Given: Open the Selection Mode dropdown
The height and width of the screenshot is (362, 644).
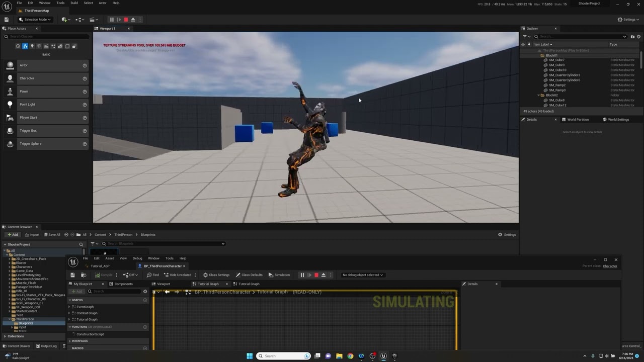Looking at the screenshot, I should point(35,20).
